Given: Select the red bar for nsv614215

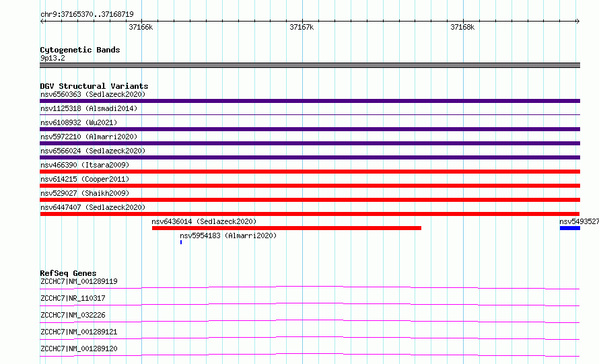Looking at the screenshot, I should (x=310, y=186).
